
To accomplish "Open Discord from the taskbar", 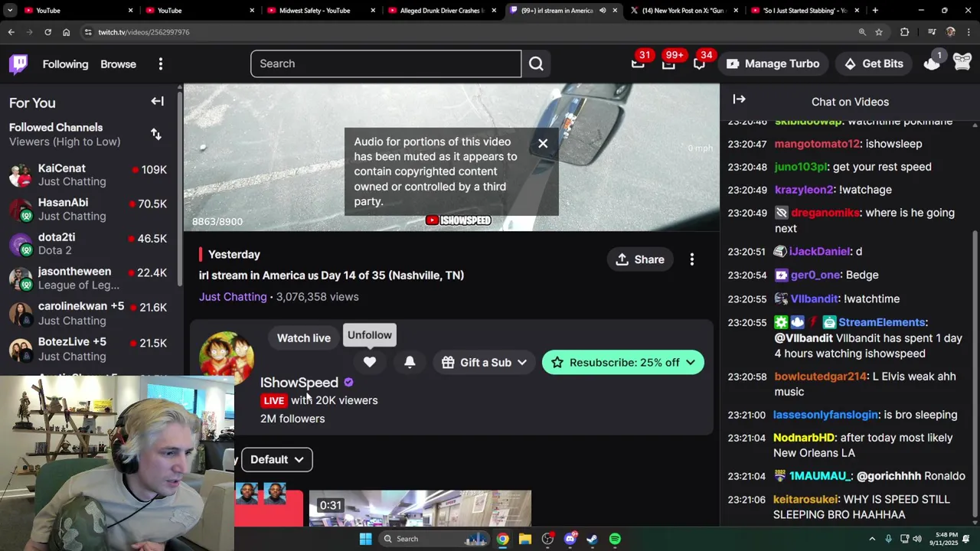I will (570, 539).
